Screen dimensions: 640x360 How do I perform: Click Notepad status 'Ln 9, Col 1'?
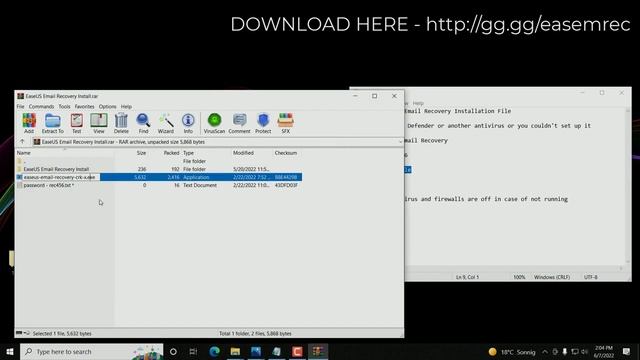point(467,277)
